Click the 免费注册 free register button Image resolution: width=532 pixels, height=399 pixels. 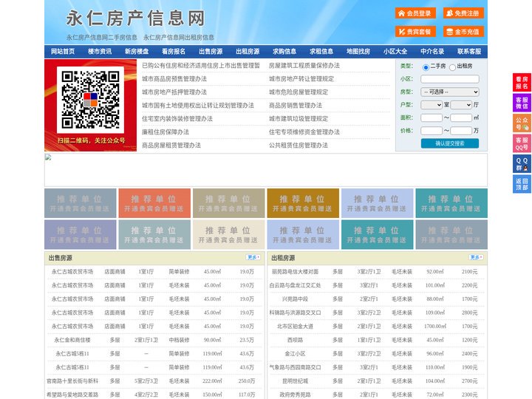[x=463, y=13]
